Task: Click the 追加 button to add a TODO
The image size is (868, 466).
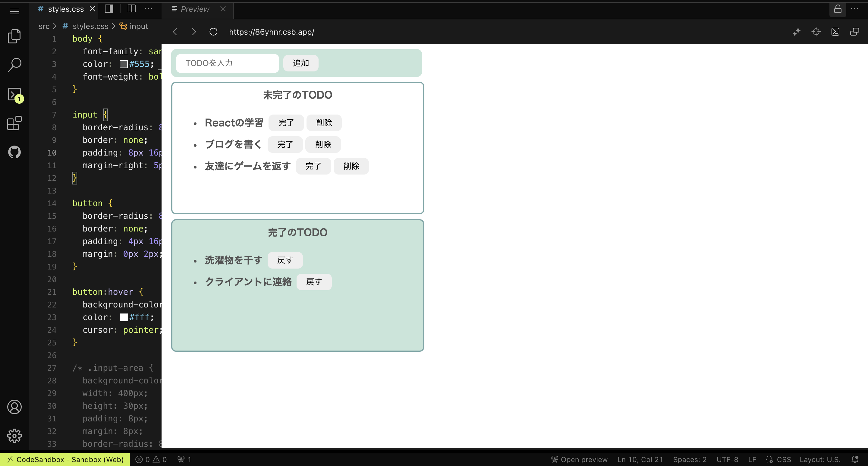Action: pos(300,63)
